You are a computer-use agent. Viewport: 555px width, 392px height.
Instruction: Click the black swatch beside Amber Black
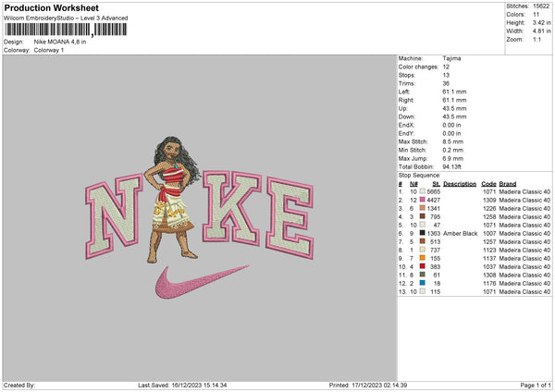423,233
